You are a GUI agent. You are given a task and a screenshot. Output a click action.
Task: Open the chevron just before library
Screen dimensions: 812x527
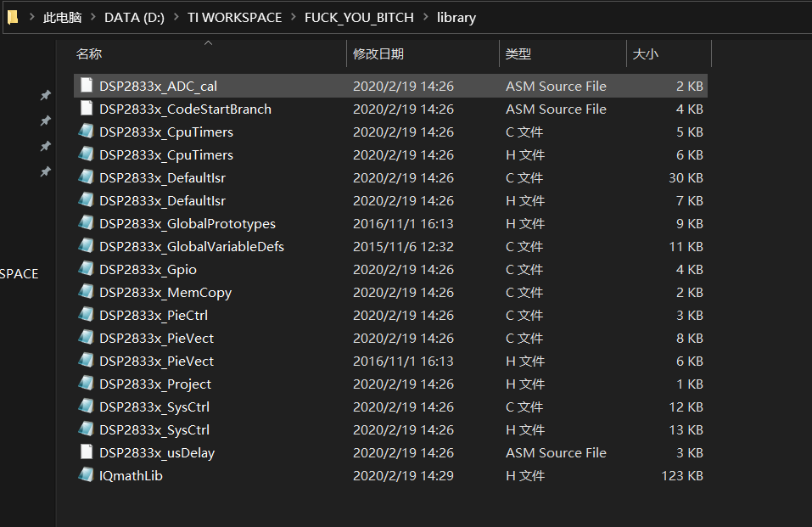[425, 17]
